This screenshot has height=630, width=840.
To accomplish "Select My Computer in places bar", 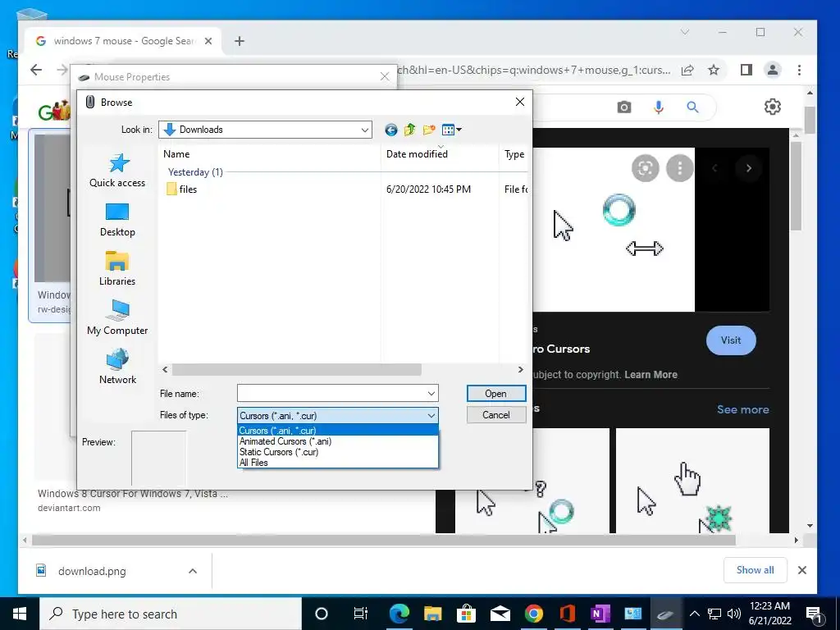I will click(x=117, y=318).
